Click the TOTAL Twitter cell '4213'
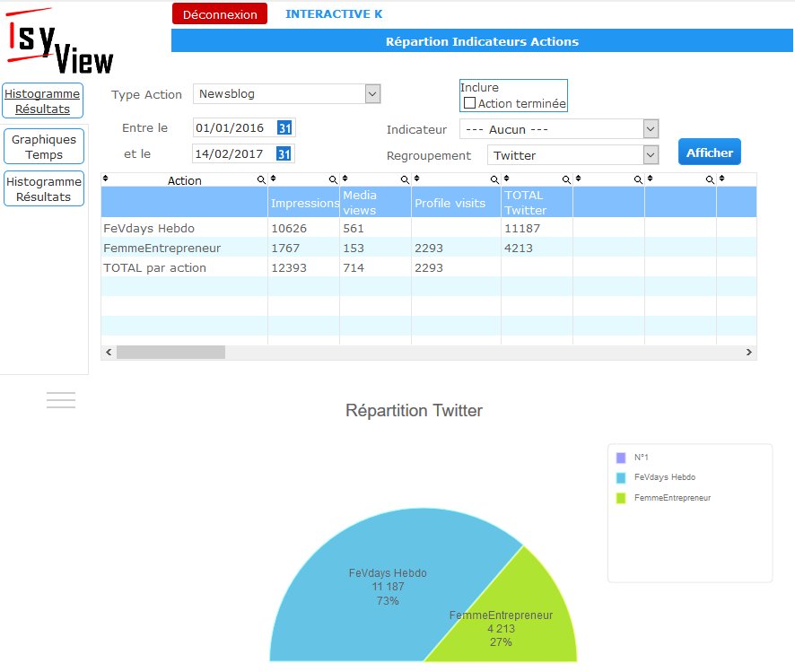 pyautogui.click(x=518, y=248)
